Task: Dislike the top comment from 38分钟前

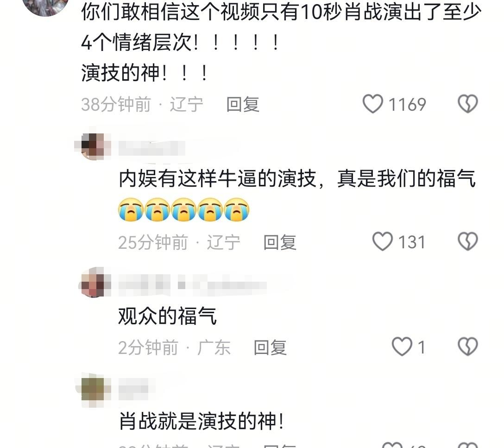Action: [468, 103]
